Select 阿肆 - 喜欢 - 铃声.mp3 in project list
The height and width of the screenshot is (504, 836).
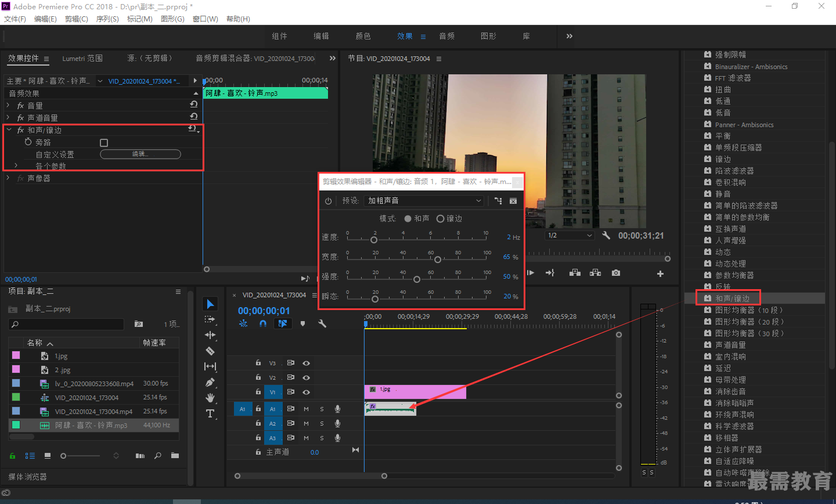click(93, 425)
